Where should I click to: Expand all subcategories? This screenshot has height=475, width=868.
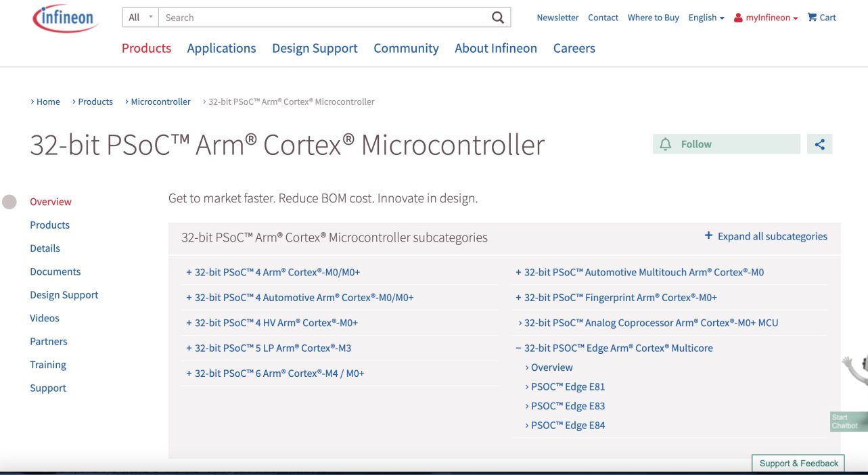pos(766,236)
